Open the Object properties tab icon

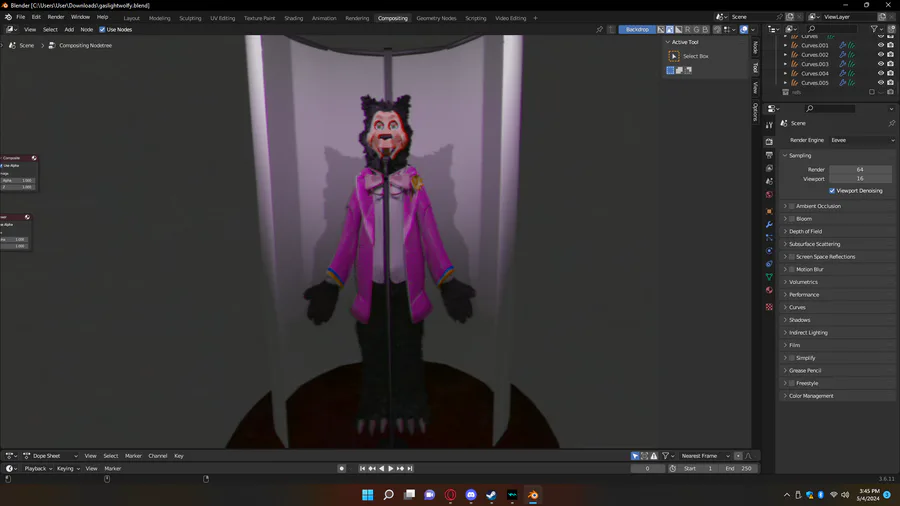tap(769, 211)
